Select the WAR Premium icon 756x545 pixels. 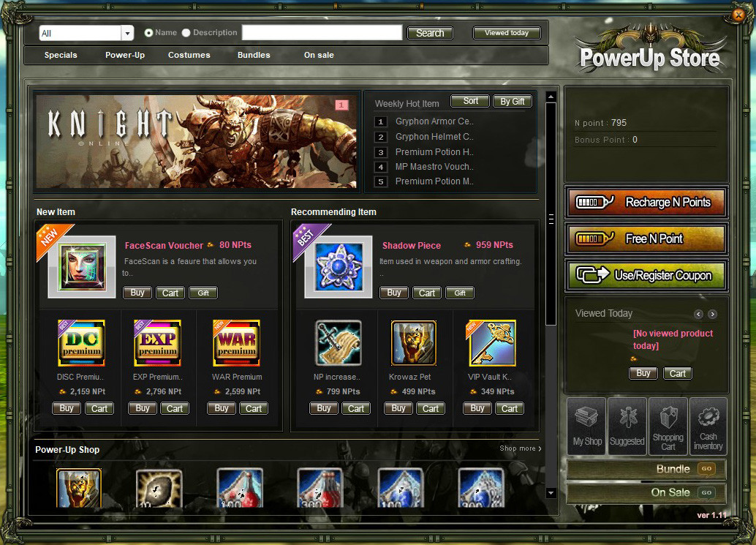[x=236, y=343]
